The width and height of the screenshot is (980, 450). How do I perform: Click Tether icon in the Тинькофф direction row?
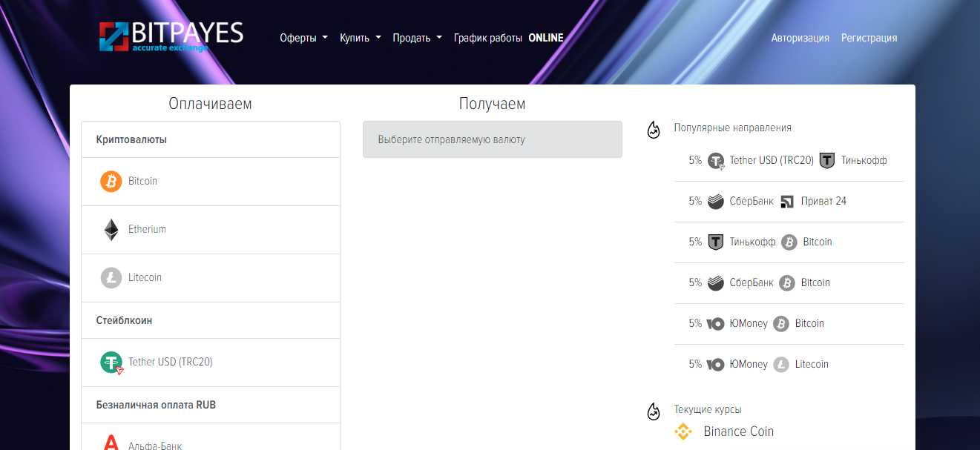pyautogui.click(x=716, y=161)
